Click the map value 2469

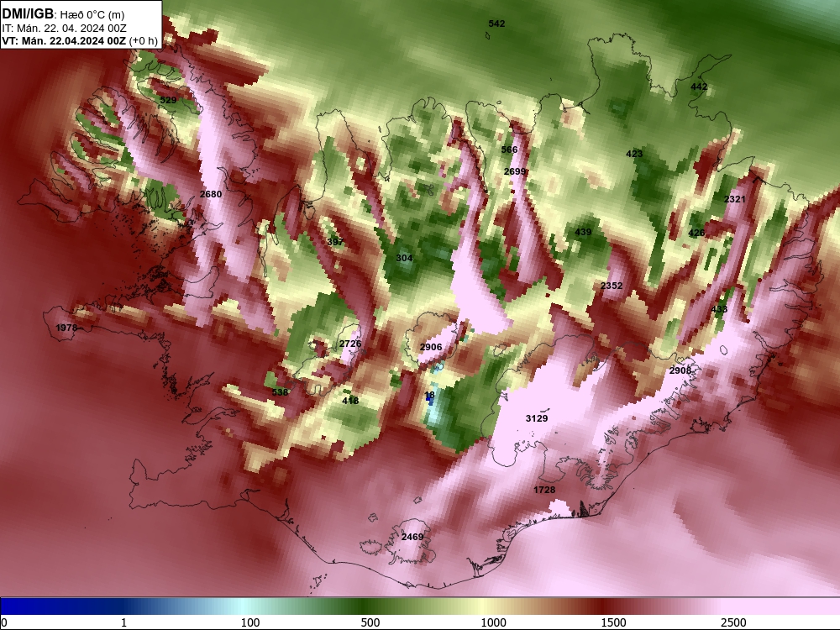[412, 537]
